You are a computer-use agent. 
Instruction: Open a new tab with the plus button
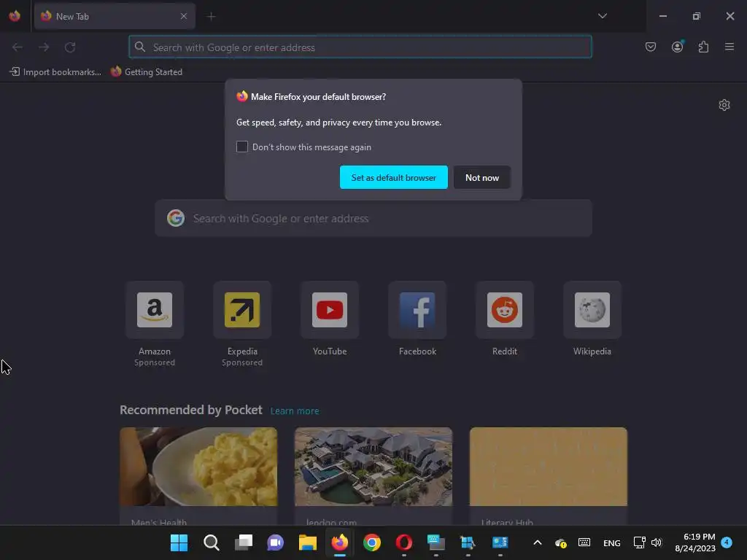tap(211, 17)
